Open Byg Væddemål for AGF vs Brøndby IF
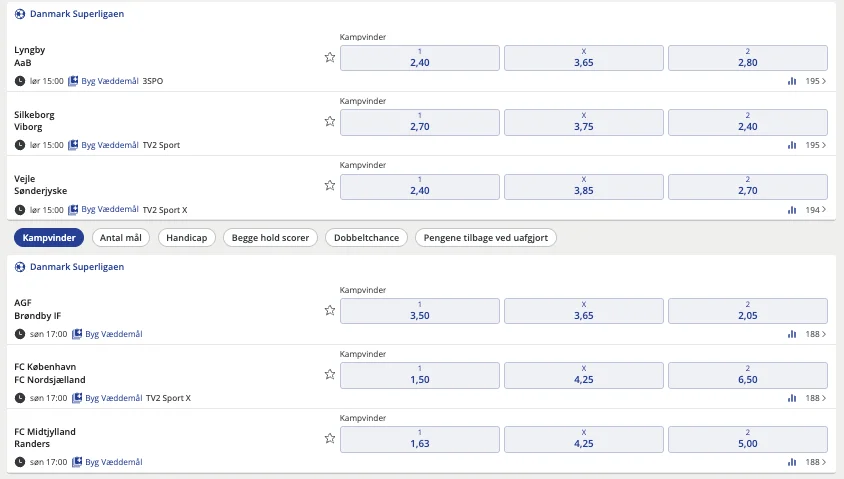This screenshot has width=844, height=479. pos(114,334)
